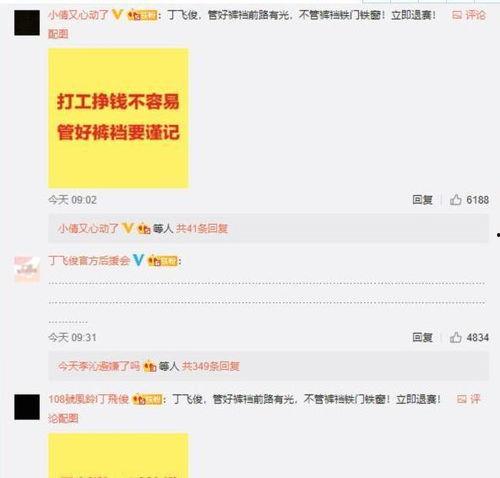The height and width of the screenshot is (478, 500).
Task: Visit 小倩又心动了 username link at top
Action: point(78,15)
